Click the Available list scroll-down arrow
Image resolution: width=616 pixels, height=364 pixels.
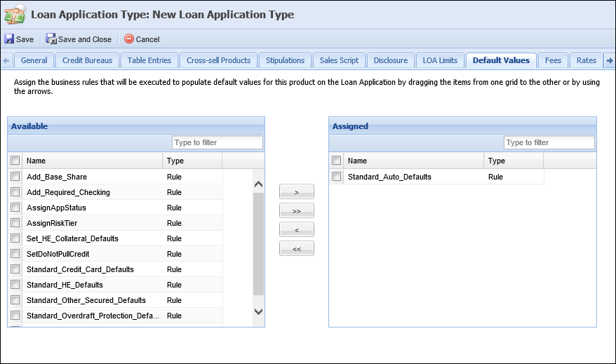coord(258,312)
